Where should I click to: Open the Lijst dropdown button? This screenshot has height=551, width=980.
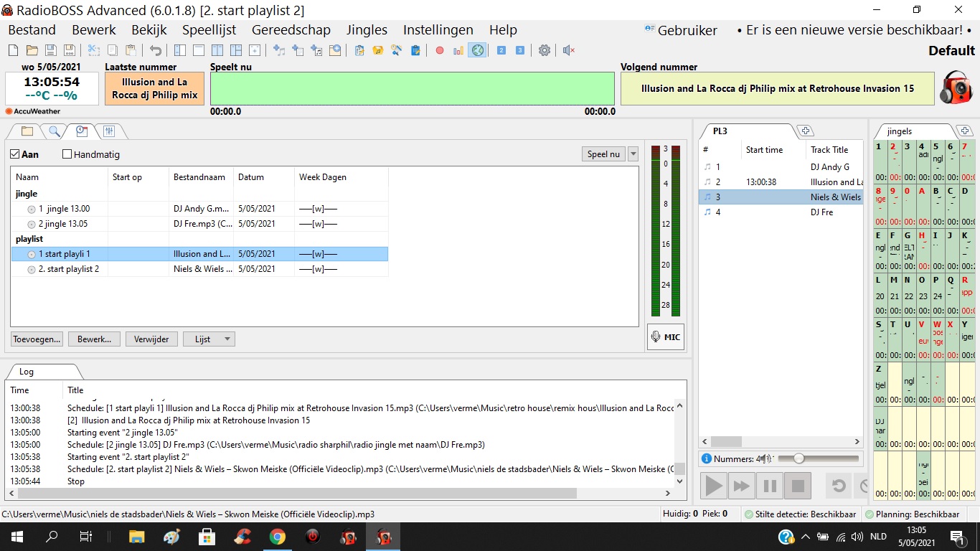coord(209,339)
